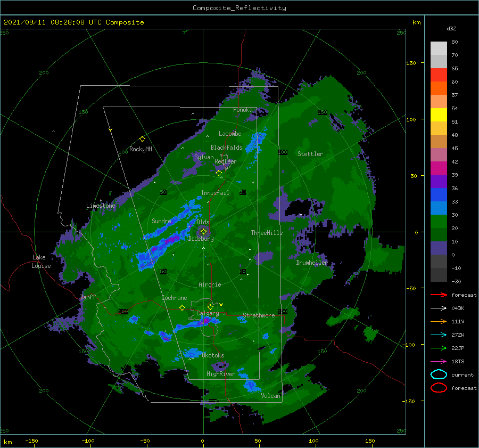Click the Composite_Reflectivity title text
This screenshot has height=448, width=479.
pyautogui.click(x=240, y=8)
